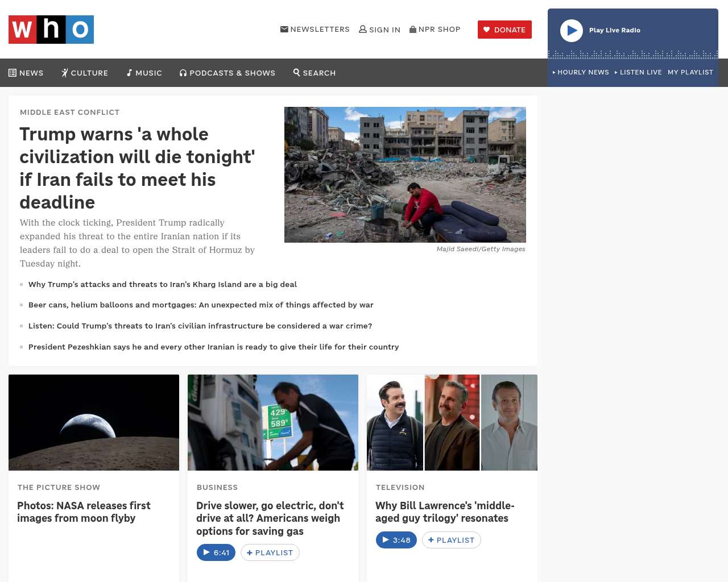Add gas story to playlist
This screenshot has width=728, height=582.
(x=270, y=552)
